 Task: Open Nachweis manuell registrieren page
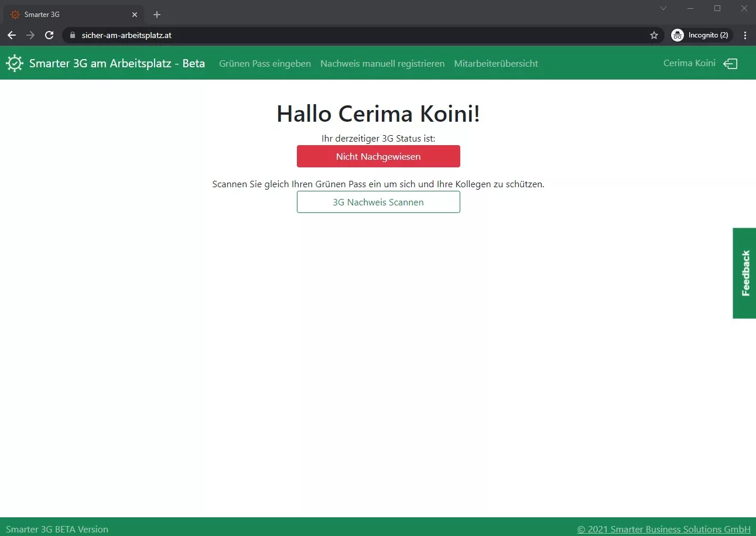(x=382, y=63)
